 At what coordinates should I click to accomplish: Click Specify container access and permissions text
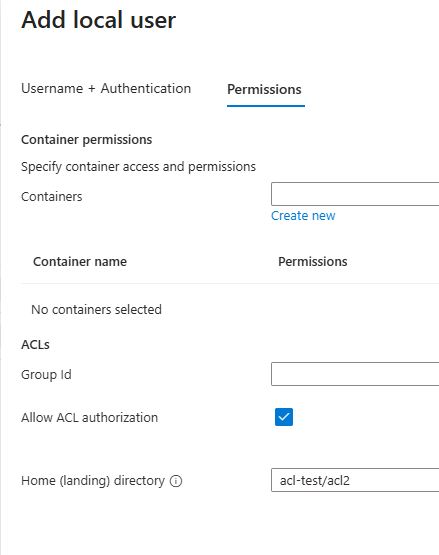[x=138, y=167]
